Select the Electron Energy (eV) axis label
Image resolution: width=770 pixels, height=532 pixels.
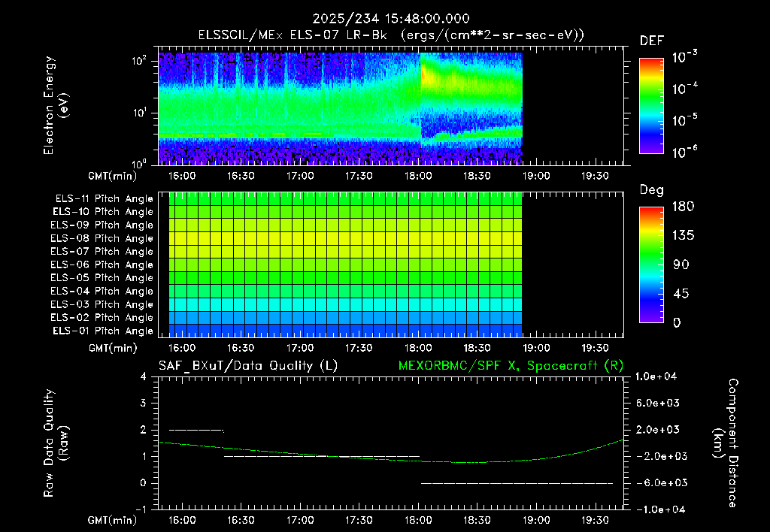tap(56, 105)
